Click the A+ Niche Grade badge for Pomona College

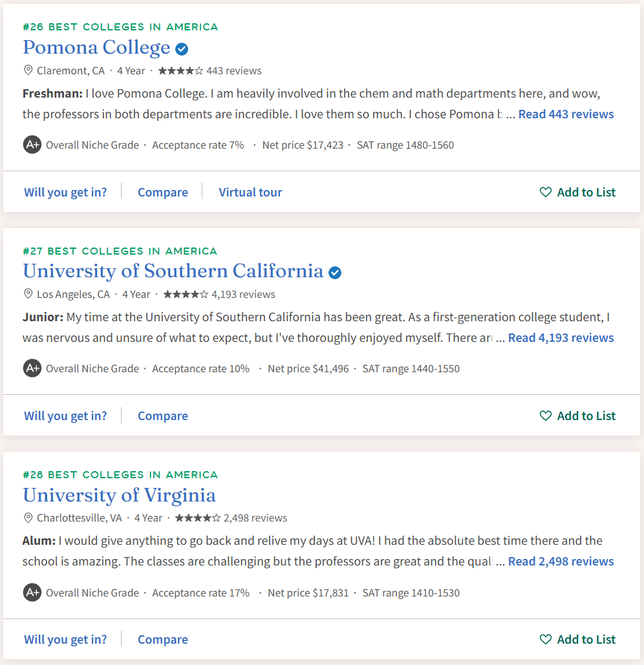click(32, 145)
